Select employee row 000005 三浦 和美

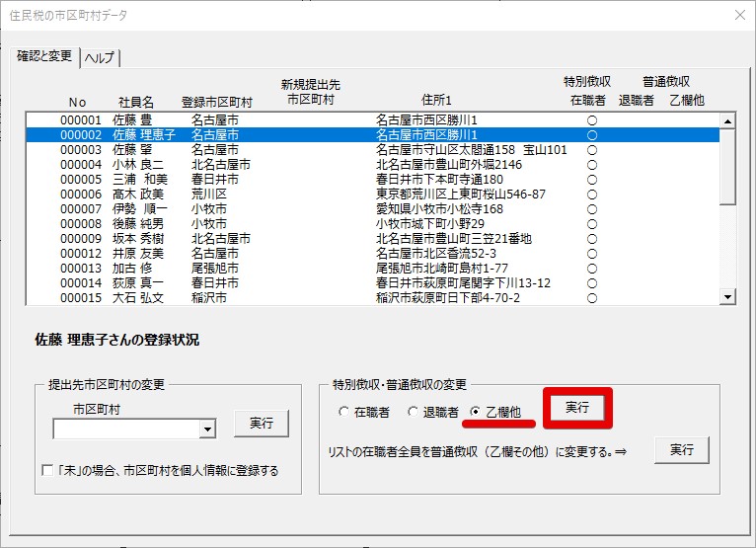[x=372, y=180]
